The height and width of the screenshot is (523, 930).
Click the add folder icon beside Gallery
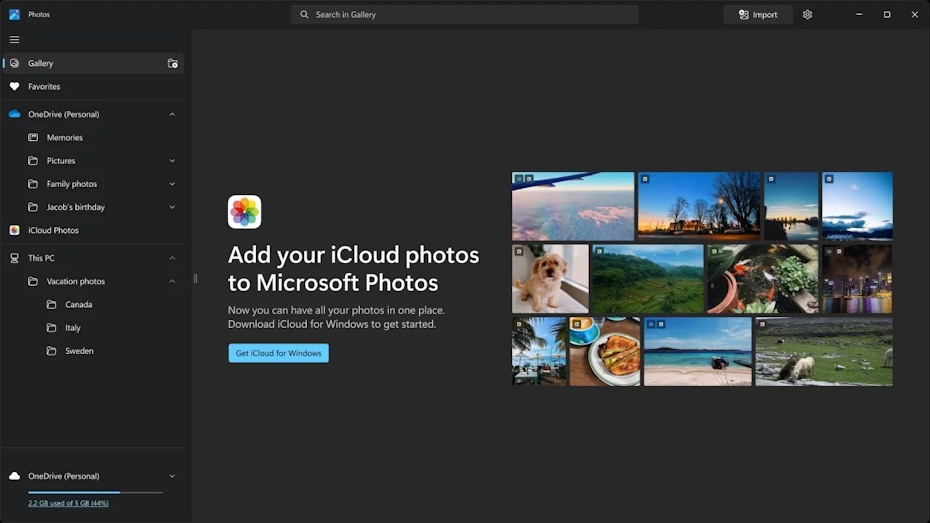pos(173,63)
